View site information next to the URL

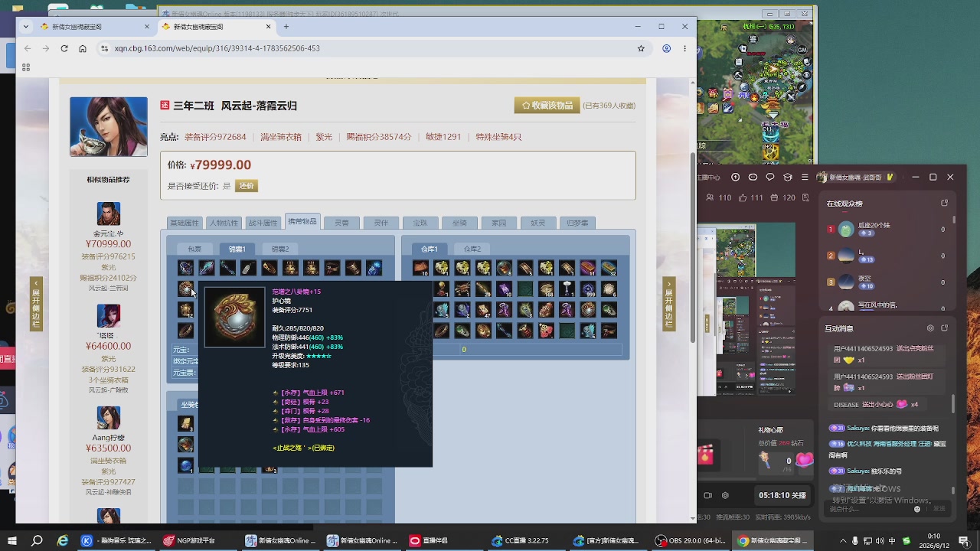click(x=105, y=48)
